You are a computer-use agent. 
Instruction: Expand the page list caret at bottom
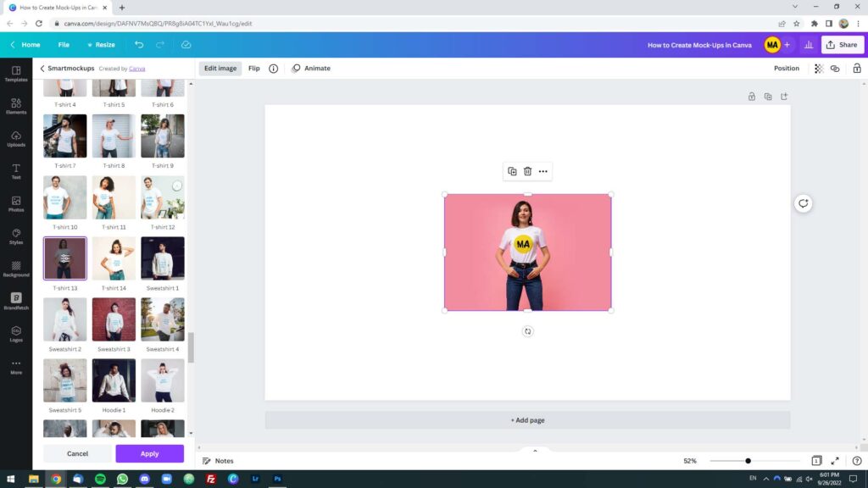click(x=535, y=451)
